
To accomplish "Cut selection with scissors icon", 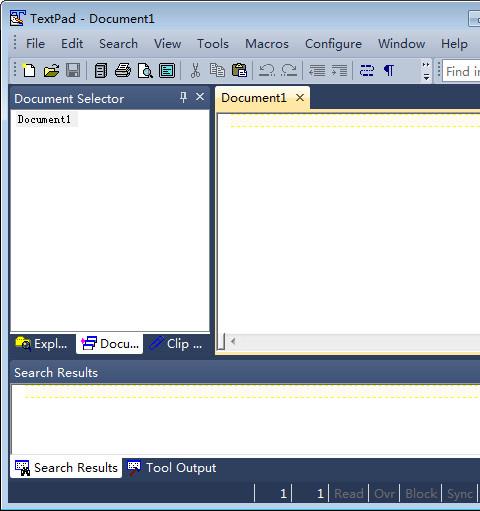I will (195, 71).
